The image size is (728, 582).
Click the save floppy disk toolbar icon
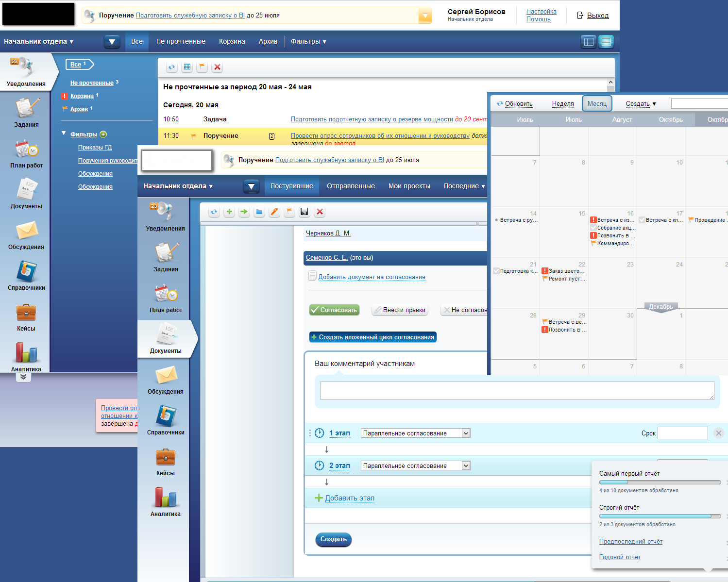(x=305, y=212)
